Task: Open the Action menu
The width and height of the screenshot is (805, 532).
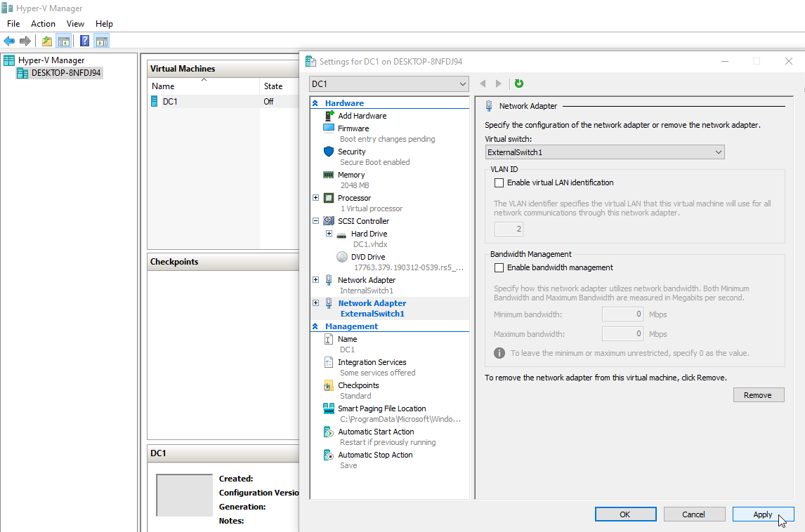Action: click(43, 24)
